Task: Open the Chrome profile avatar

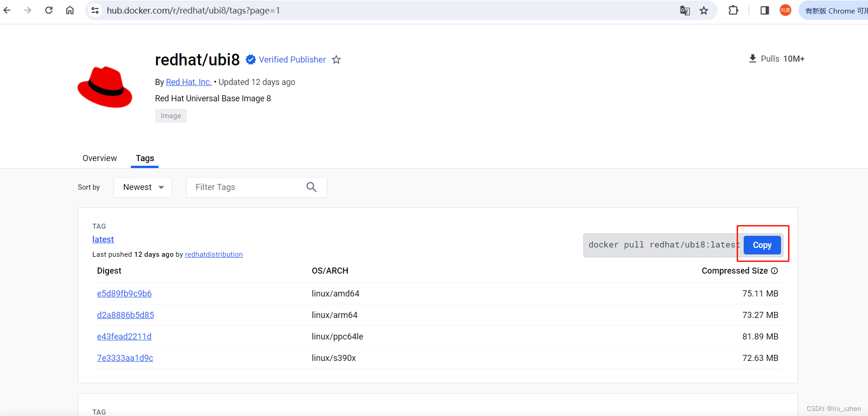Action: [x=785, y=10]
